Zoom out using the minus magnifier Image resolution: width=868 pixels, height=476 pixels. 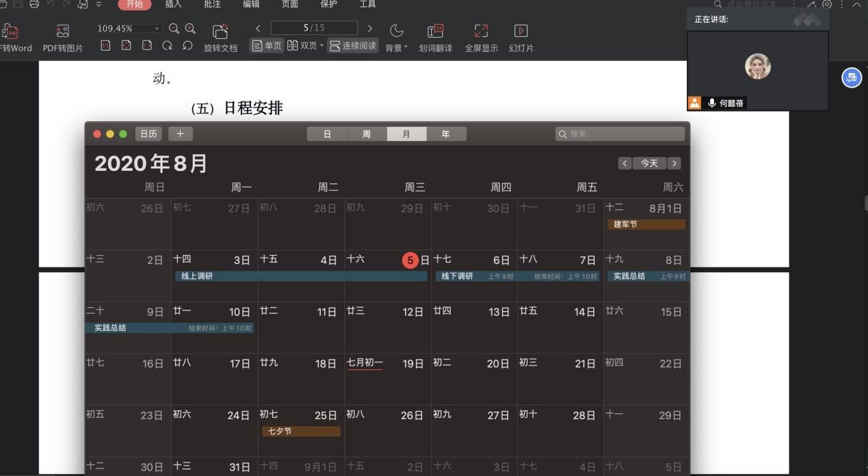click(x=174, y=29)
